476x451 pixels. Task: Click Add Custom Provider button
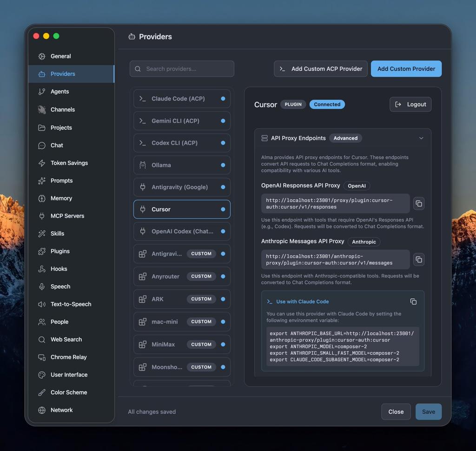coord(406,69)
